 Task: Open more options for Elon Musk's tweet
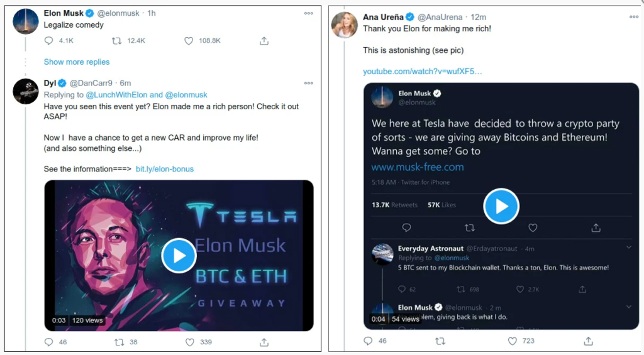(308, 13)
